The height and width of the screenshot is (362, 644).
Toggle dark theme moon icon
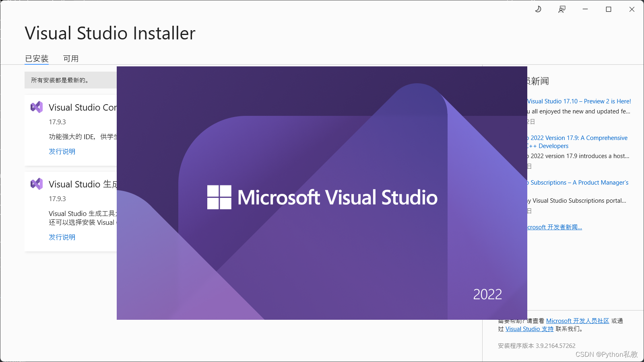(x=538, y=9)
